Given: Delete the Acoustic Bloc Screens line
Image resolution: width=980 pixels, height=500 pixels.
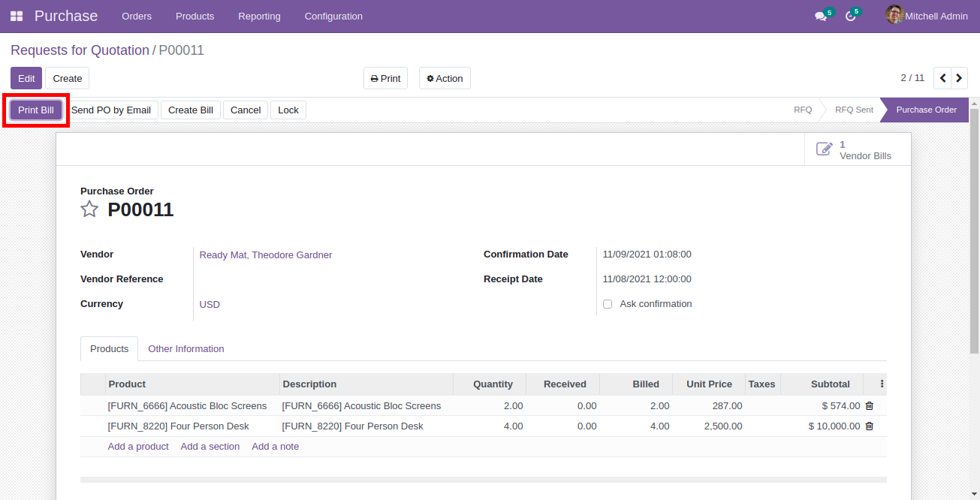Looking at the screenshot, I should (870, 406).
